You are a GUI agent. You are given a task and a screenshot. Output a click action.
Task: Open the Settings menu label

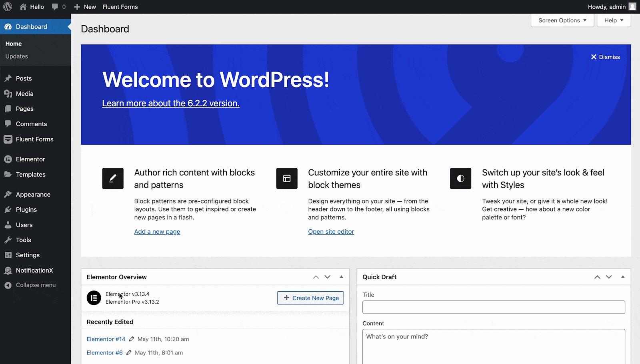coord(28,255)
